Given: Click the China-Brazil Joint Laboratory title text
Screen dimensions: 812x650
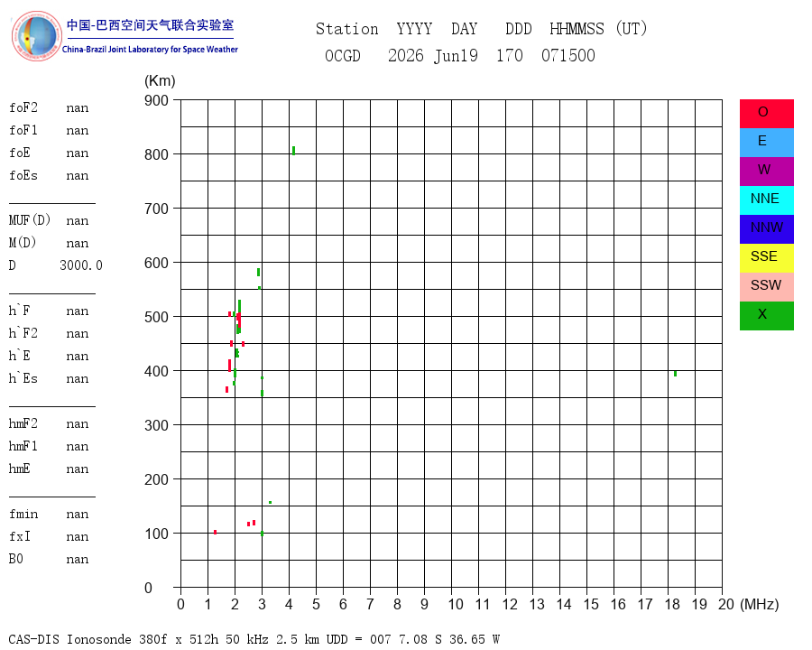Looking at the screenshot, I should (x=150, y=50).
